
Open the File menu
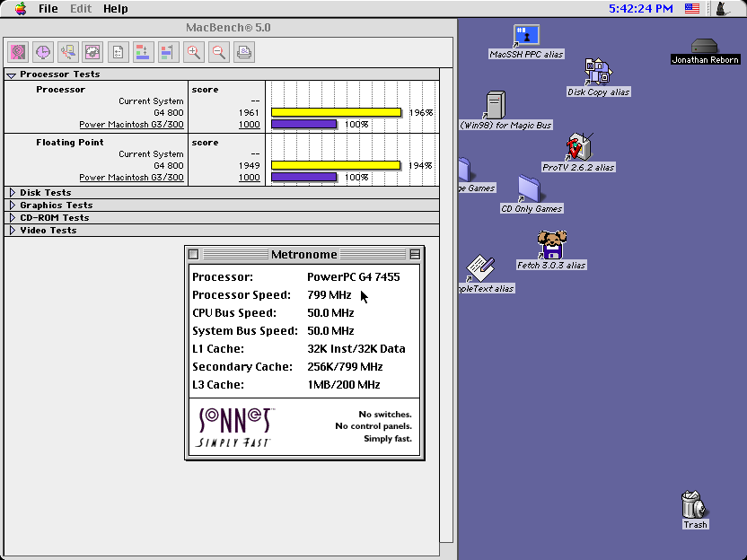tap(48, 9)
